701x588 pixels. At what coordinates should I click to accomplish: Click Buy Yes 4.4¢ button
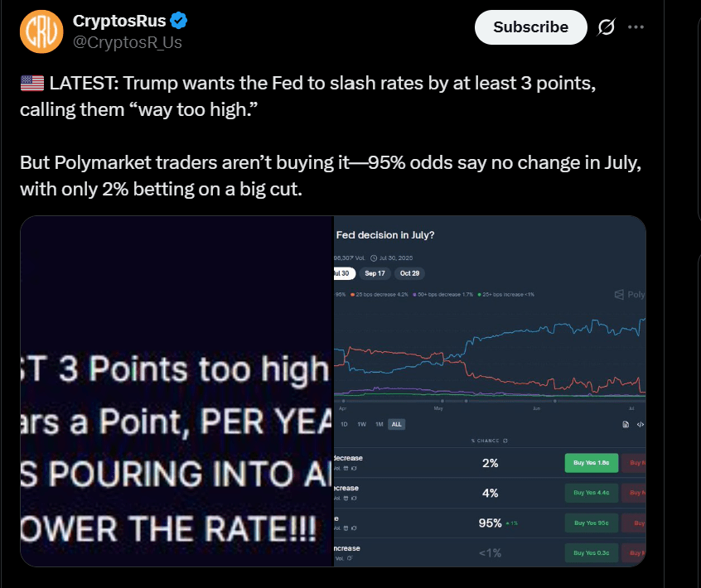[x=592, y=494]
